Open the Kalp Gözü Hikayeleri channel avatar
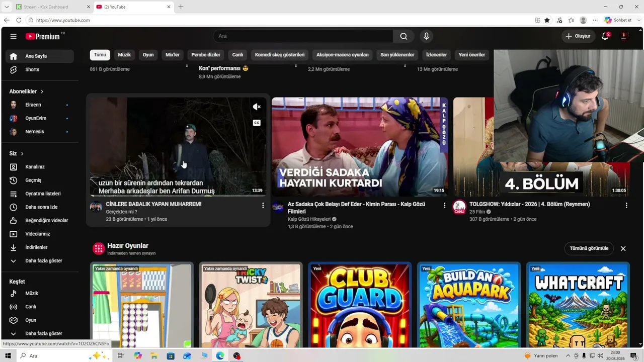 278,207
